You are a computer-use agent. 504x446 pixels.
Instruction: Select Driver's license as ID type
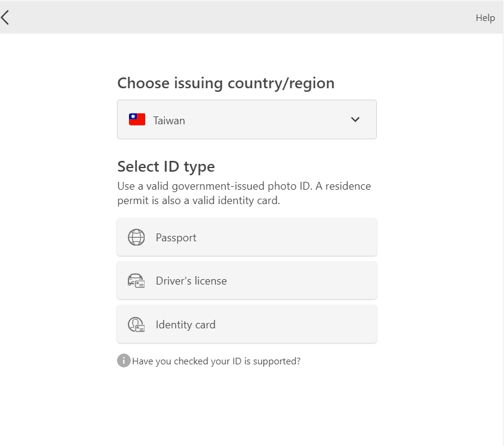(247, 280)
